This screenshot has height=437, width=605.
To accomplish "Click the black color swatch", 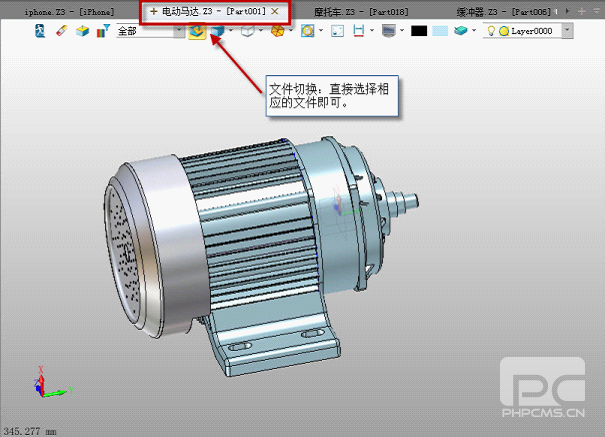I will click(418, 31).
